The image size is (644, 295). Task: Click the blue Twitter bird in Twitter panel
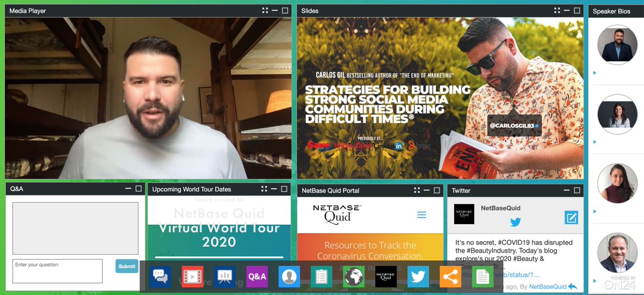coord(515,222)
